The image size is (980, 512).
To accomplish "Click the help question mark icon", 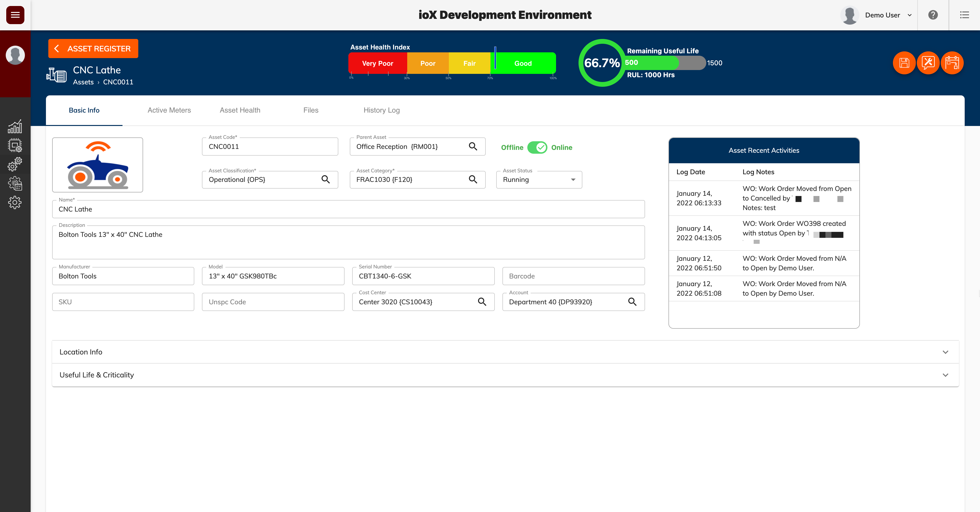I will pos(933,15).
